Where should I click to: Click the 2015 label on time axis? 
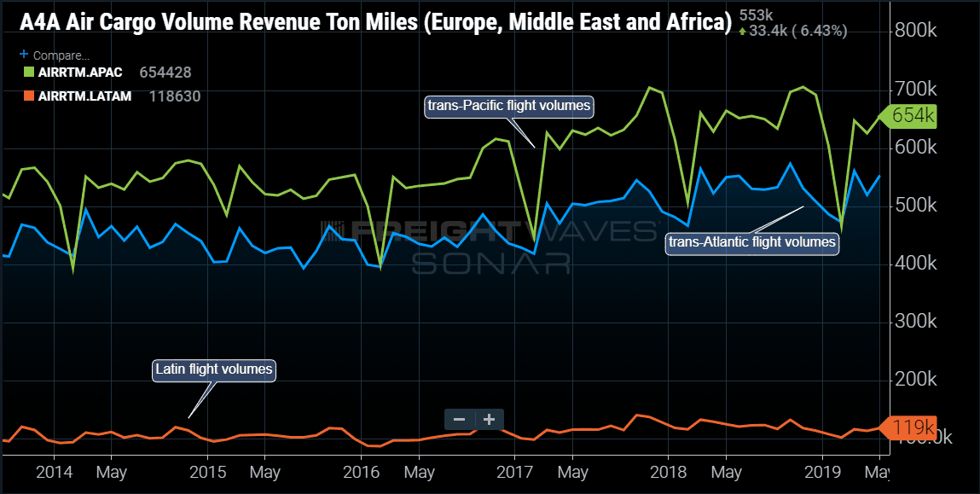(x=207, y=472)
